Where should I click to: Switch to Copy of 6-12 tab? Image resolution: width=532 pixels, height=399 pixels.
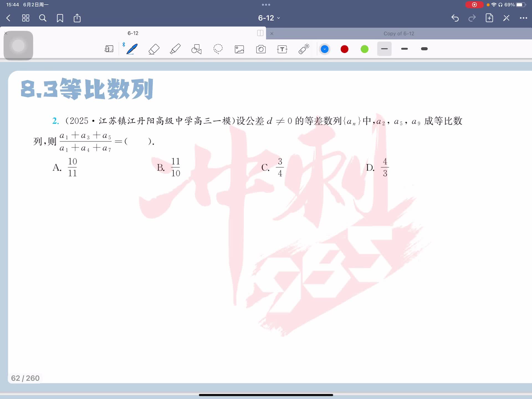(398, 34)
